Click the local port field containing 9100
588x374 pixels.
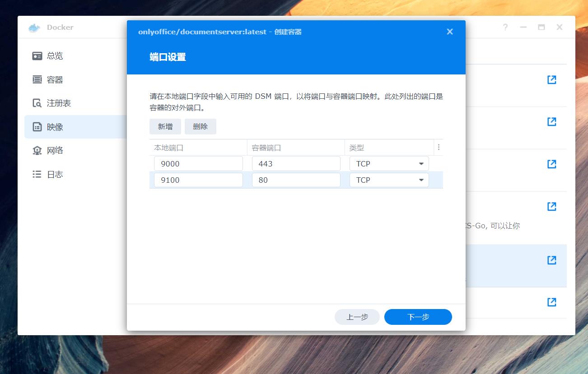tap(198, 180)
